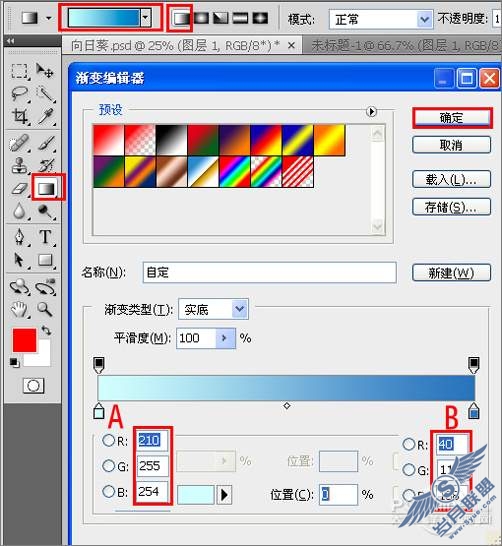
Task: Toggle Quick Mask mode
Action: 33,385
